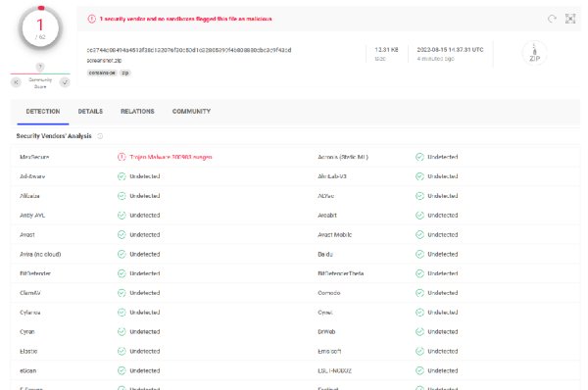Click the 2022-08-15 UTC analysis date

pos(450,50)
